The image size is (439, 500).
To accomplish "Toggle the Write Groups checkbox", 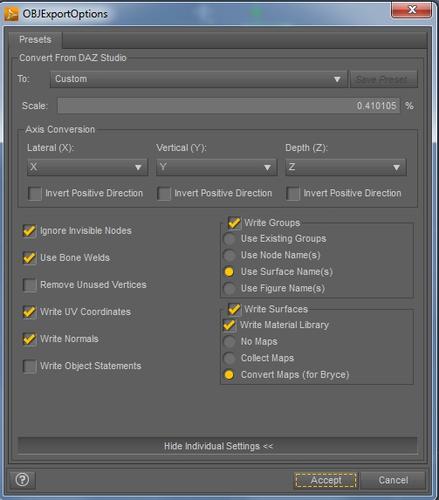I will click(234, 223).
